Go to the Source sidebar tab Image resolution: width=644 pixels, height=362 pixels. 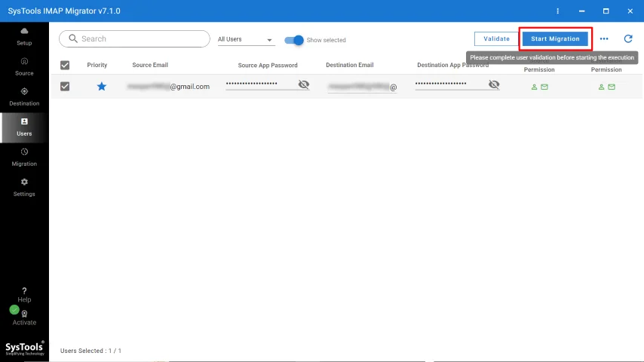(24, 67)
